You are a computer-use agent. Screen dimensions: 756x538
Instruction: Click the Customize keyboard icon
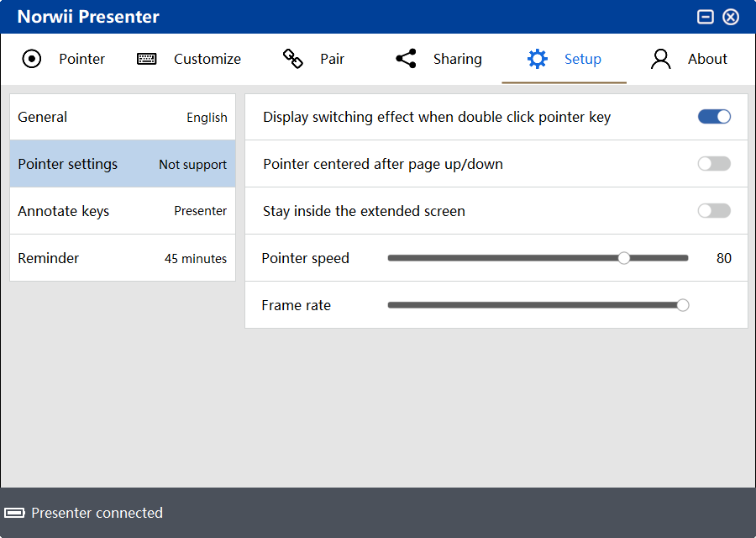point(146,59)
